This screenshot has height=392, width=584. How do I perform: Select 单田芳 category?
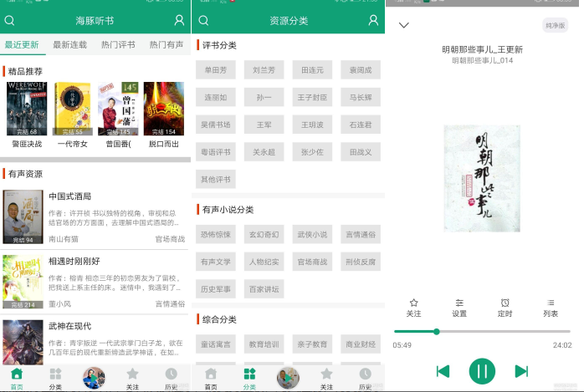pos(216,70)
